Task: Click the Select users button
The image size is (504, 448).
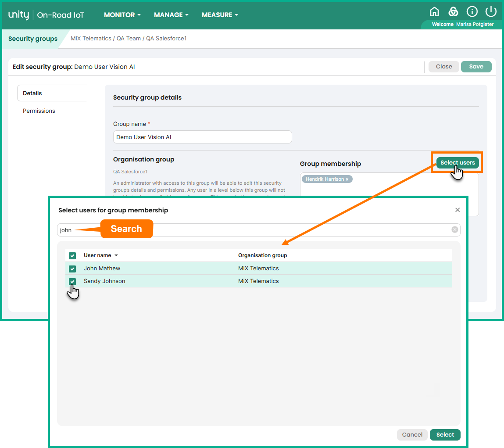Action: point(458,162)
